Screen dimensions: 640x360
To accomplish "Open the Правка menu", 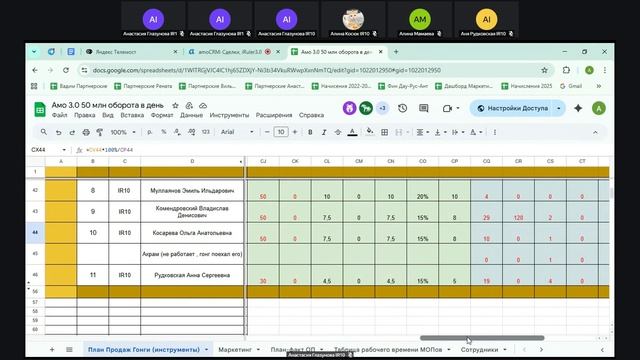I will (x=84, y=115).
